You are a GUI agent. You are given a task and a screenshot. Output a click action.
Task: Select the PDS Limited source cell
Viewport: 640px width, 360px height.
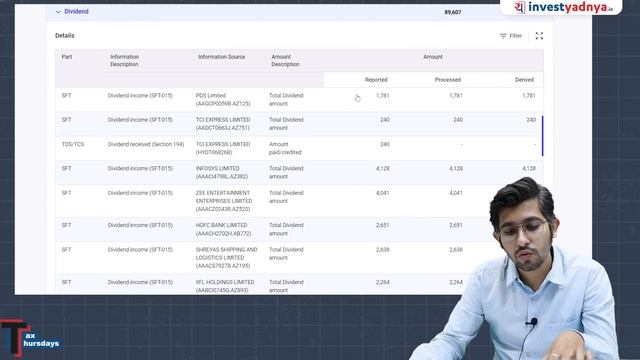[223, 100]
